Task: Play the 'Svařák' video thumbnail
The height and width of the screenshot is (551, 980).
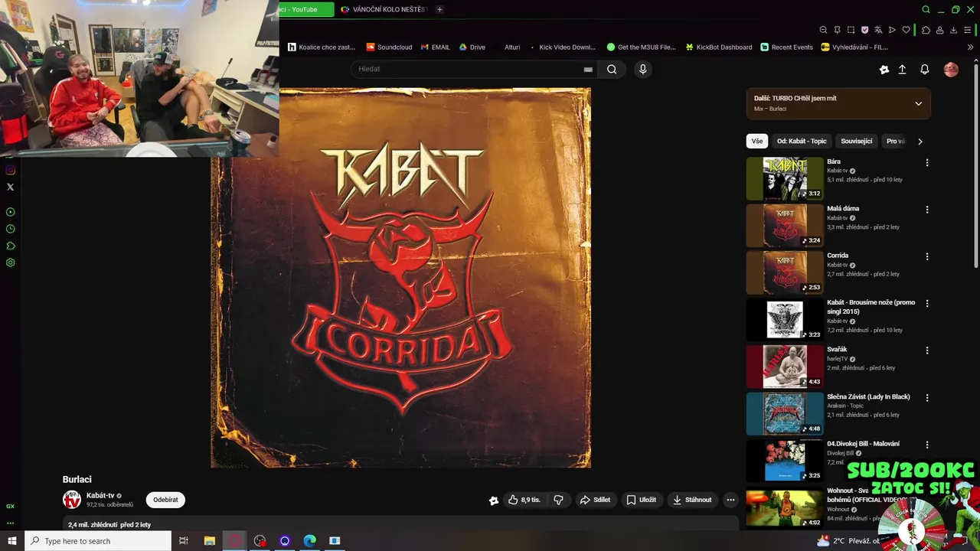Action: point(785,367)
